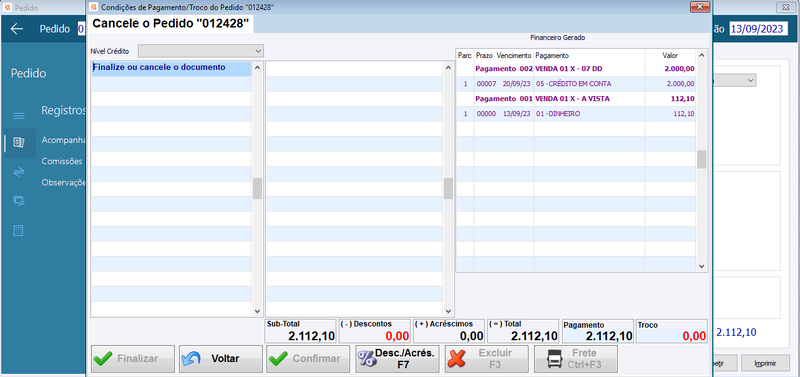Click the red X icon on Excluir
The height and width of the screenshot is (377, 800).
pyautogui.click(x=456, y=359)
